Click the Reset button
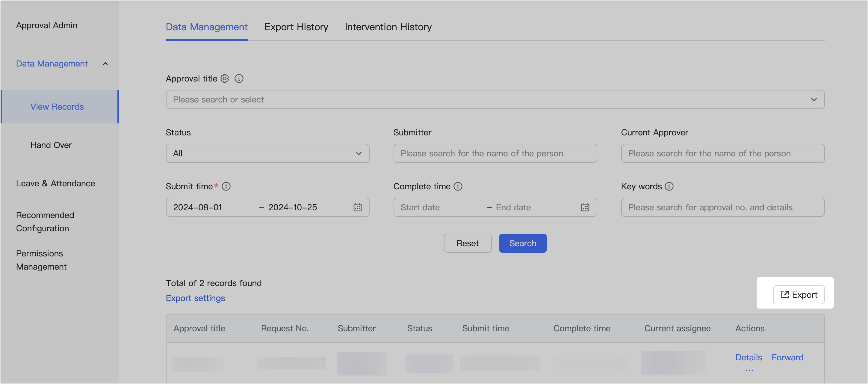This screenshot has width=868, height=384. coord(468,243)
